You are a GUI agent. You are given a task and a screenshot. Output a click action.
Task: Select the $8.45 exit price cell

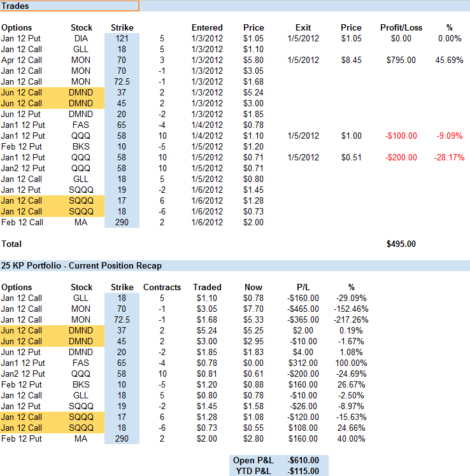click(x=351, y=60)
